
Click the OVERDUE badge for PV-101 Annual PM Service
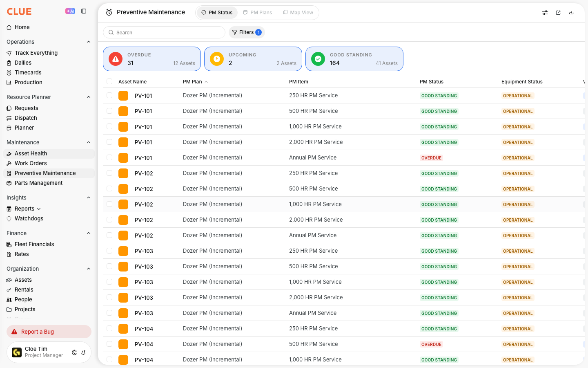coord(432,158)
